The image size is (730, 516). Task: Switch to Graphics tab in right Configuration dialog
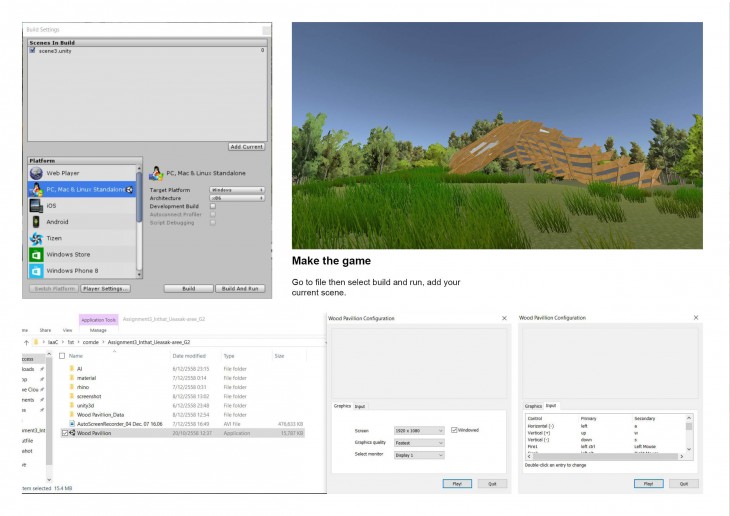pyautogui.click(x=534, y=406)
